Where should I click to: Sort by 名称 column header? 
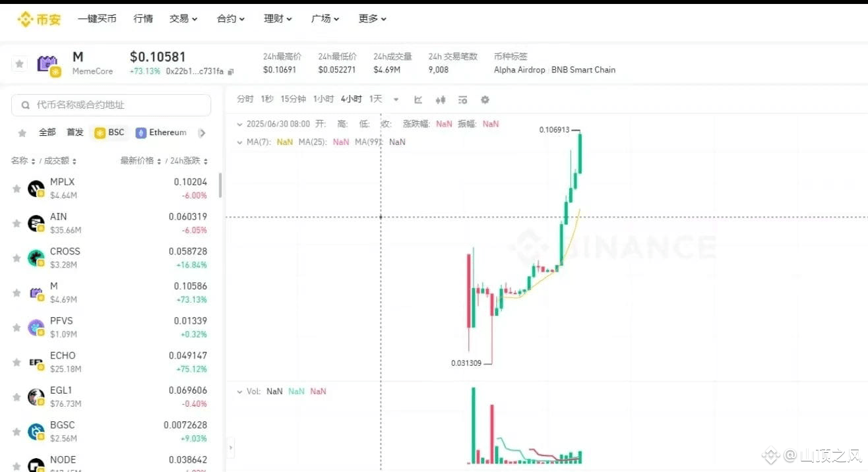point(23,161)
